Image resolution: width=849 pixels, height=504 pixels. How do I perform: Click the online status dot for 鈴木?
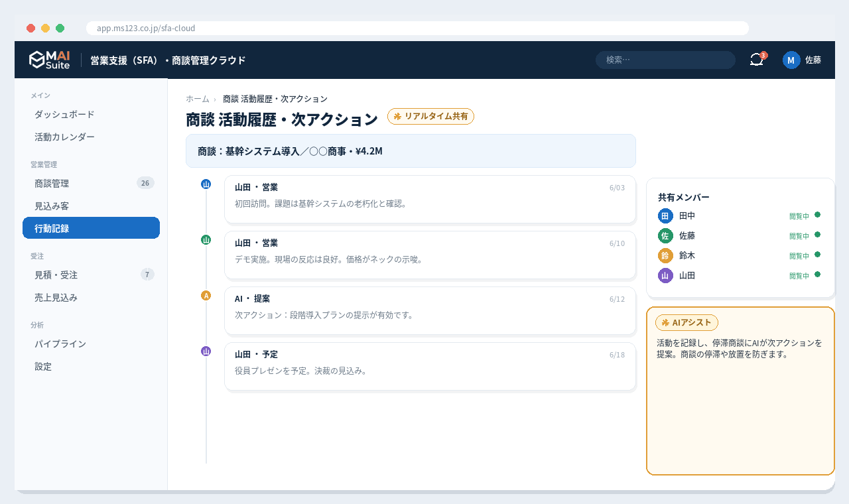click(x=817, y=255)
